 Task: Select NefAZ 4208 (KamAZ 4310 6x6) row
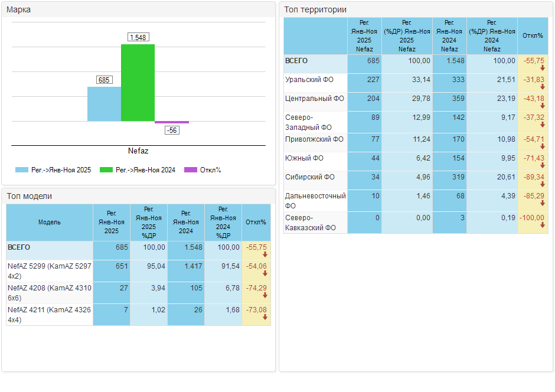pyautogui.click(x=138, y=293)
